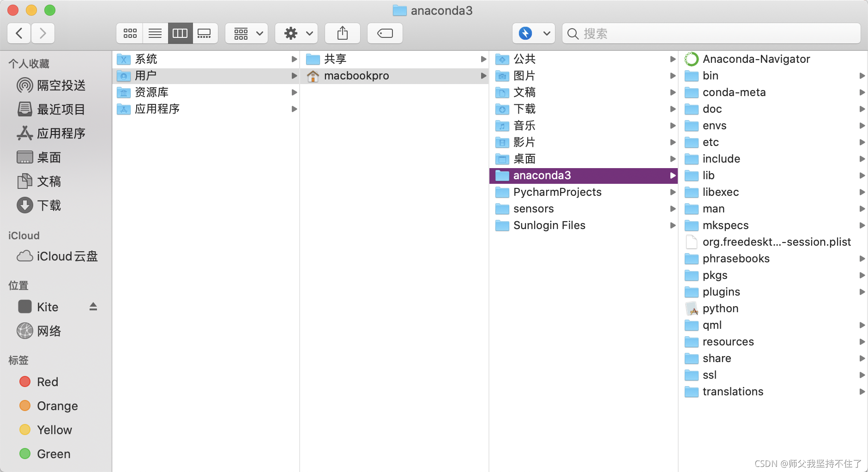Select the 音乐 folder

(584, 126)
